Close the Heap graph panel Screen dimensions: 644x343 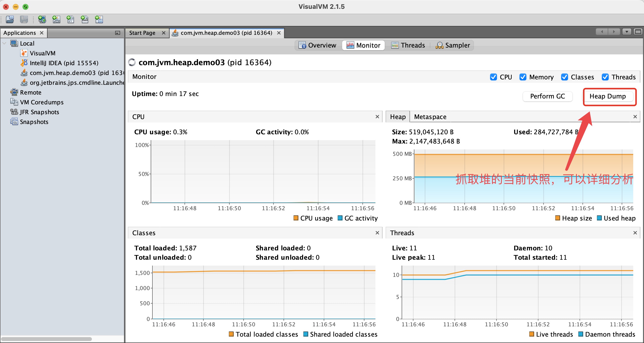click(635, 117)
